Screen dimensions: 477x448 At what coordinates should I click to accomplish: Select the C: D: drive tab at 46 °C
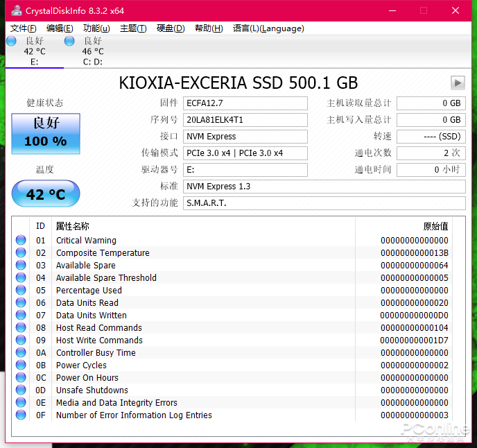(x=92, y=51)
